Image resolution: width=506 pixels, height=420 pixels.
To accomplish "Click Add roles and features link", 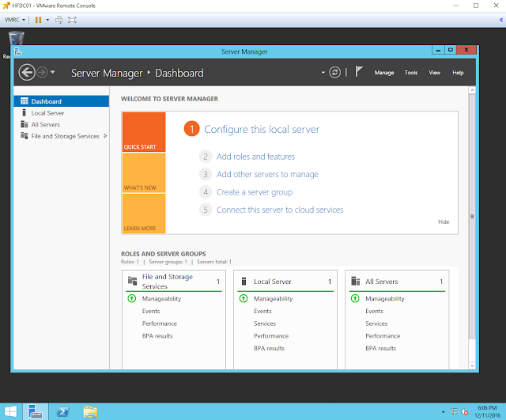I will tap(255, 157).
